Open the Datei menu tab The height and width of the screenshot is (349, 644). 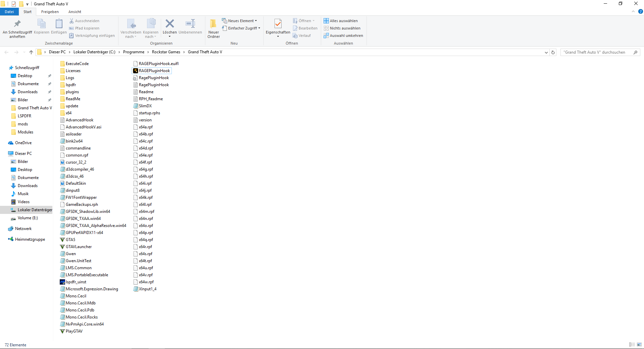pyautogui.click(x=9, y=12)
